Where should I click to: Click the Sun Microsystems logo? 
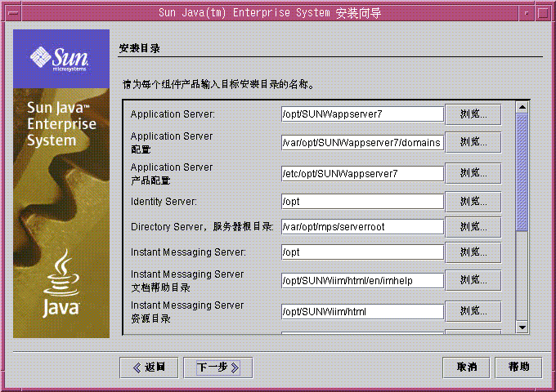click(59, 58)
